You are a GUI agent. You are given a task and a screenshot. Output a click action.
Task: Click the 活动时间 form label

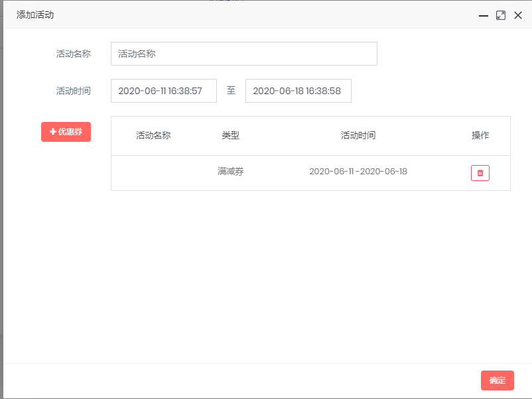[73, 91]
